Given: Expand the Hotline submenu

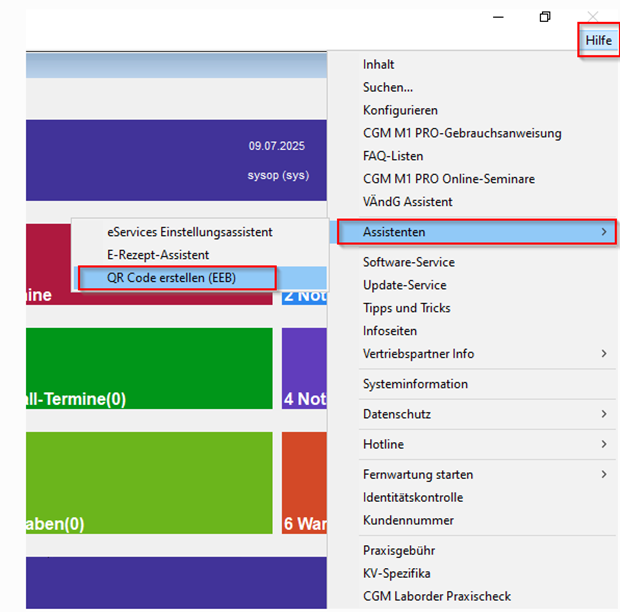Looking at the screenshot, I should click(x=603, y=444).
